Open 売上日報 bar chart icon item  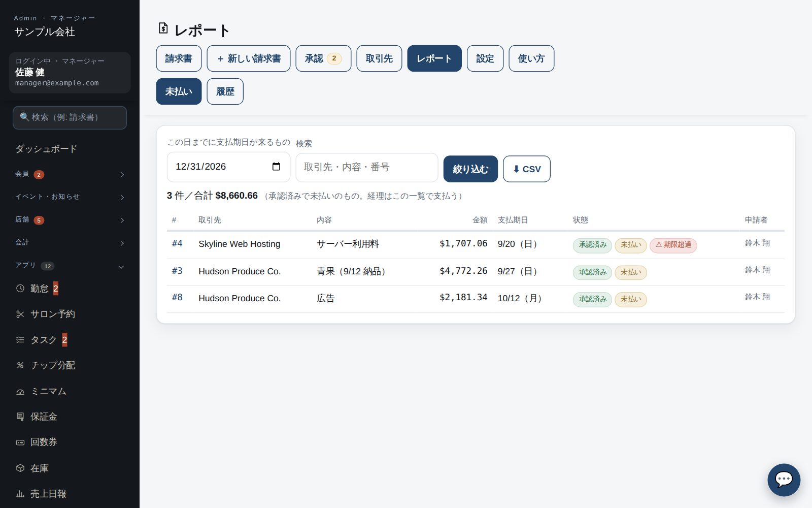(x=20, y=494)
